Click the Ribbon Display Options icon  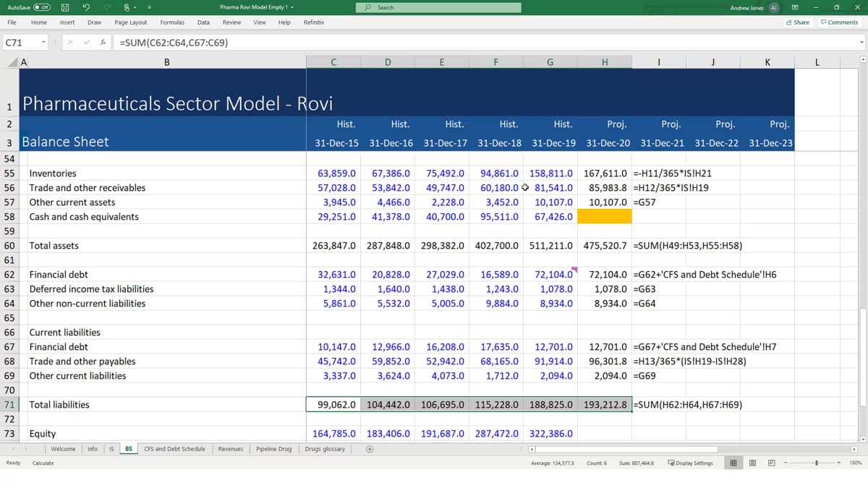(x=795, y=7)
